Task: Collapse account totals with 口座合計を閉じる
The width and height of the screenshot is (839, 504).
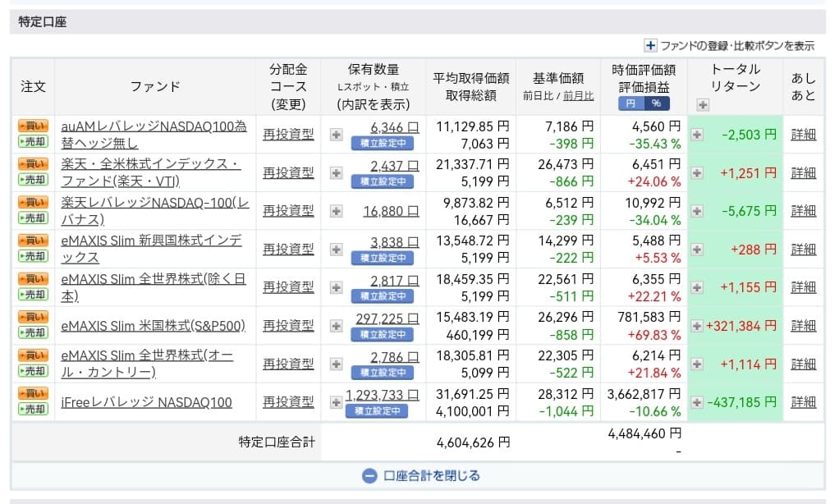Action: pyautogui.click(x=420, y=475)
